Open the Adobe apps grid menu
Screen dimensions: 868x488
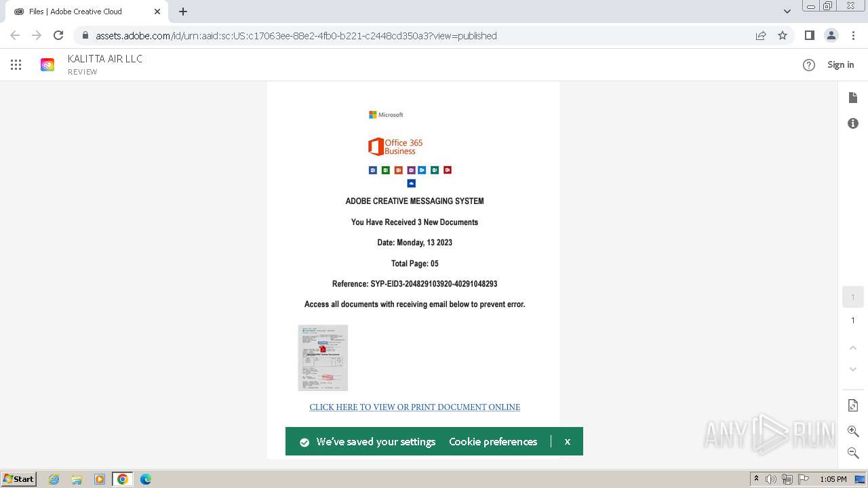click(x=16, y=65)
